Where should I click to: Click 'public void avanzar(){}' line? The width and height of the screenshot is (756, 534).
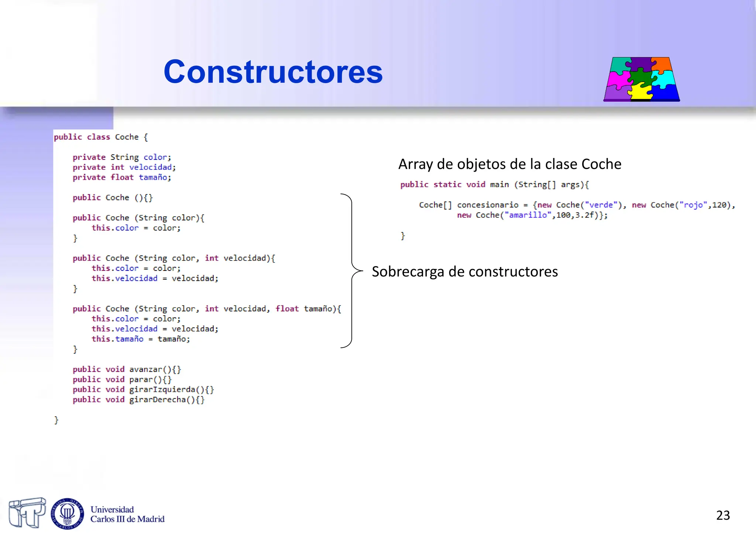tap(127, 369)
